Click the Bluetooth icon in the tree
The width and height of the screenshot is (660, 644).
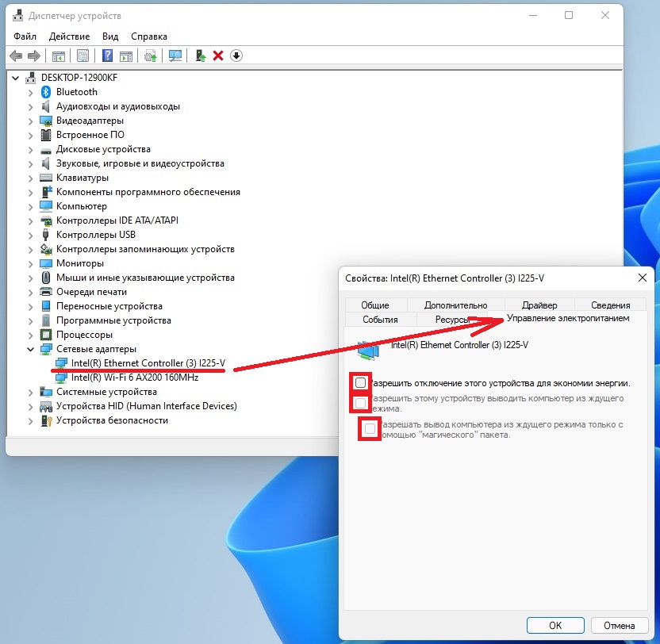pos(46,92)
